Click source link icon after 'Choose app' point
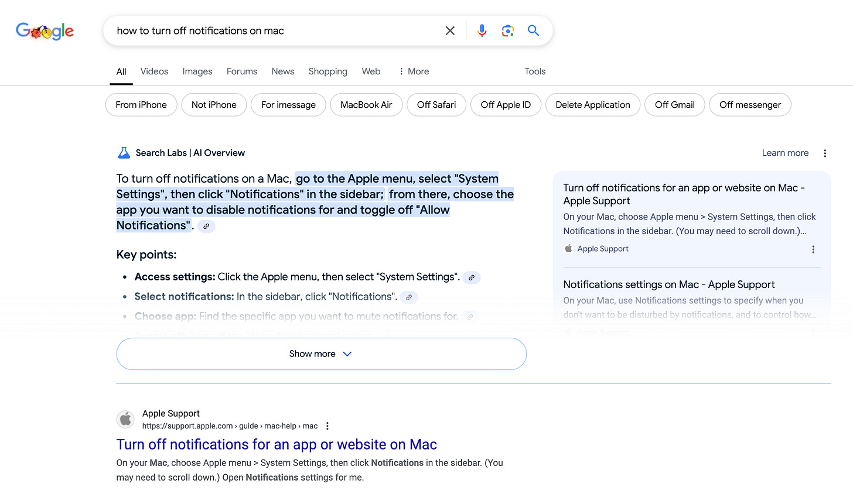 (470, 317)
